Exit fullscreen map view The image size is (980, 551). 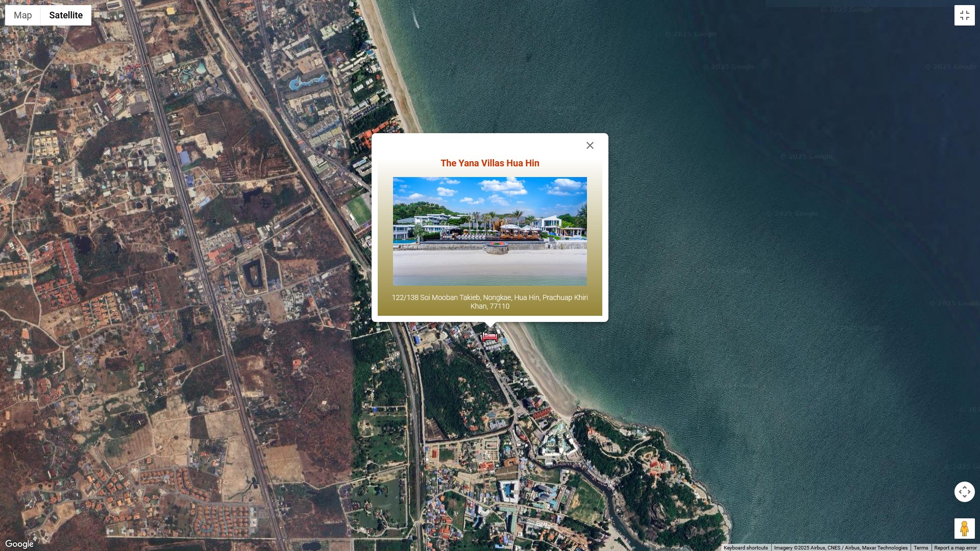point(964,15)
